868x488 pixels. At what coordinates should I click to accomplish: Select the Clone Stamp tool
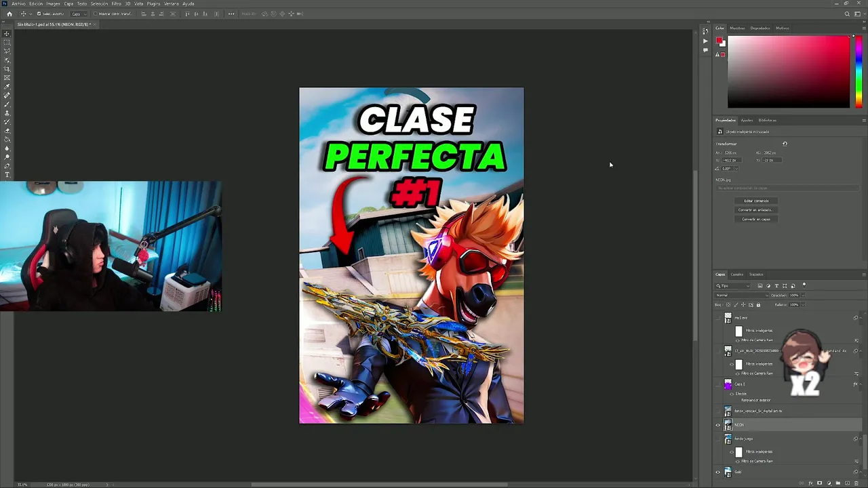click(7, 113)
